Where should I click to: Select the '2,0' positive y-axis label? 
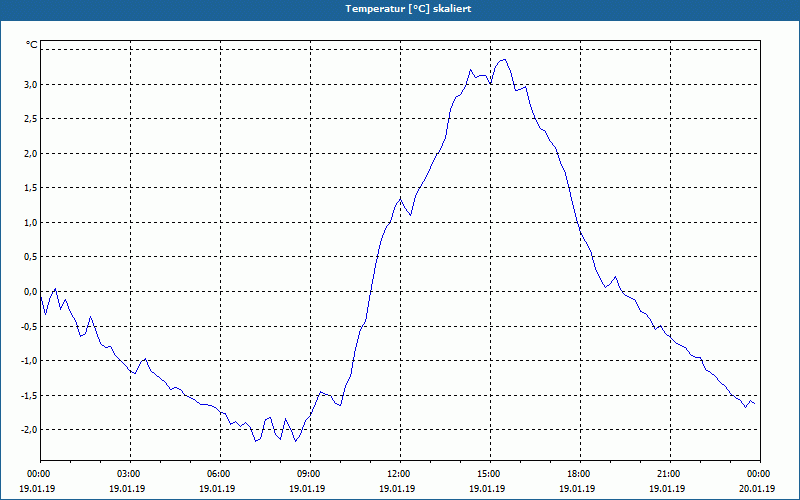coord(31,154)
